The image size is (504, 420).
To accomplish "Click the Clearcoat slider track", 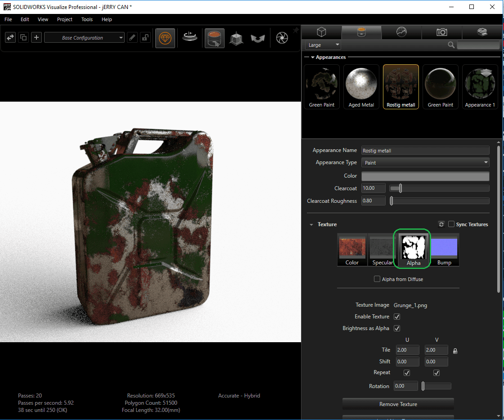I will [x=441, y=188].
